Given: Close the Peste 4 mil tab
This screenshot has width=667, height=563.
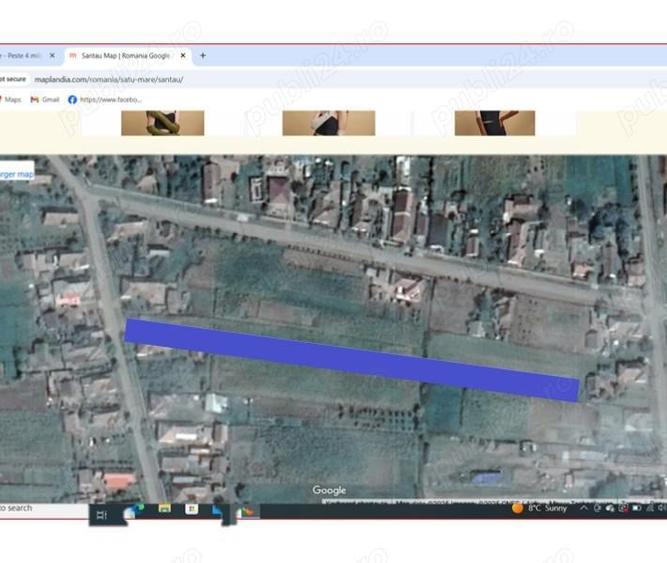Looking at the screenshot, I should click(x=52, y=55).
